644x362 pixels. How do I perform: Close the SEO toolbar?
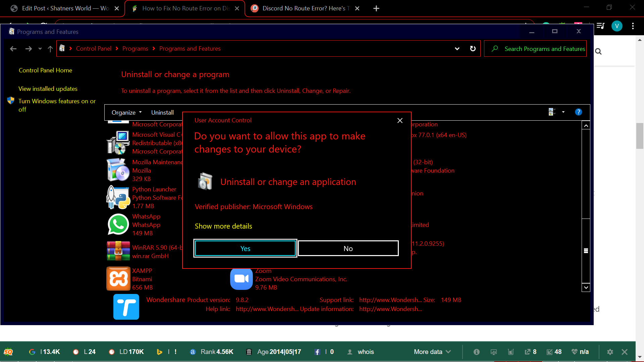point(624,352)
